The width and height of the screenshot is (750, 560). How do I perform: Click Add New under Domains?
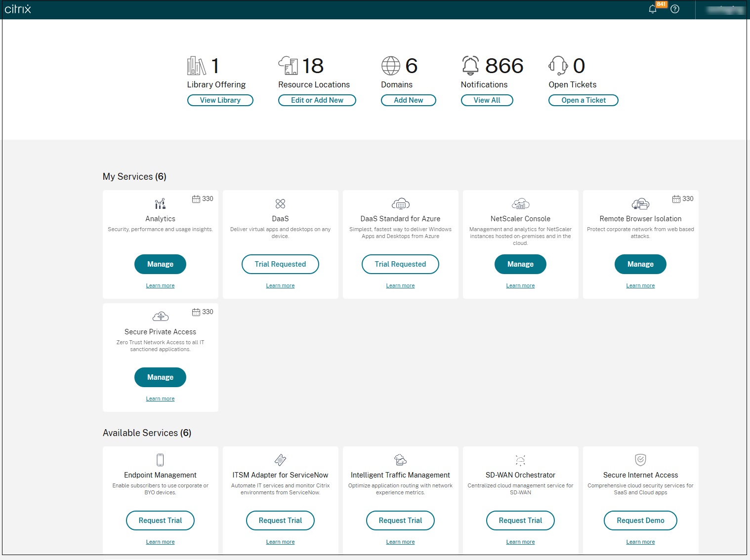pos(409,100)
